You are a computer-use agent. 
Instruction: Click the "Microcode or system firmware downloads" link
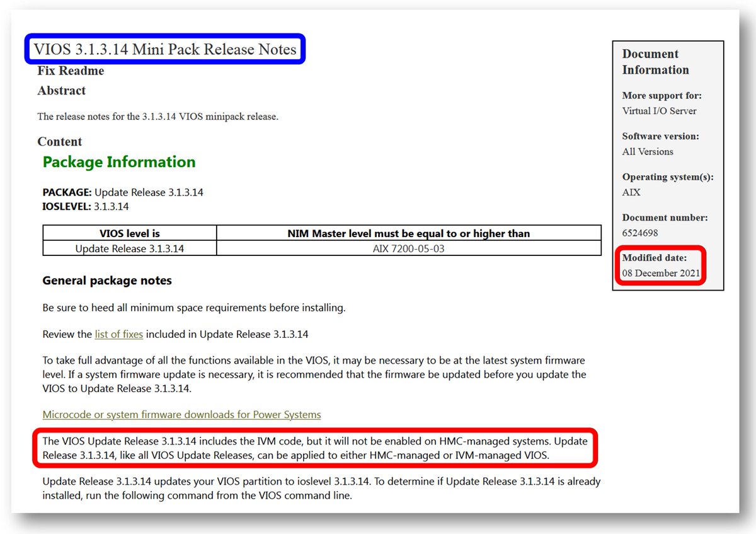(181, 415)
